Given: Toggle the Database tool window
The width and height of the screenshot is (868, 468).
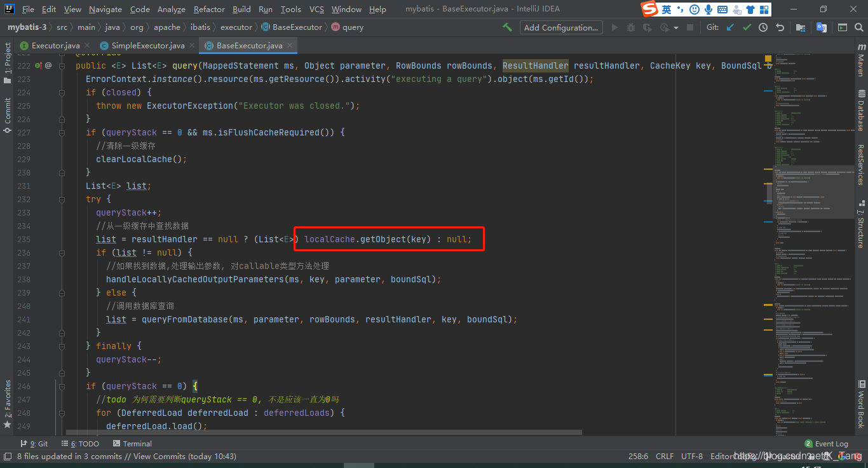Looking at the screenshot, I should [x=861, y=109].
